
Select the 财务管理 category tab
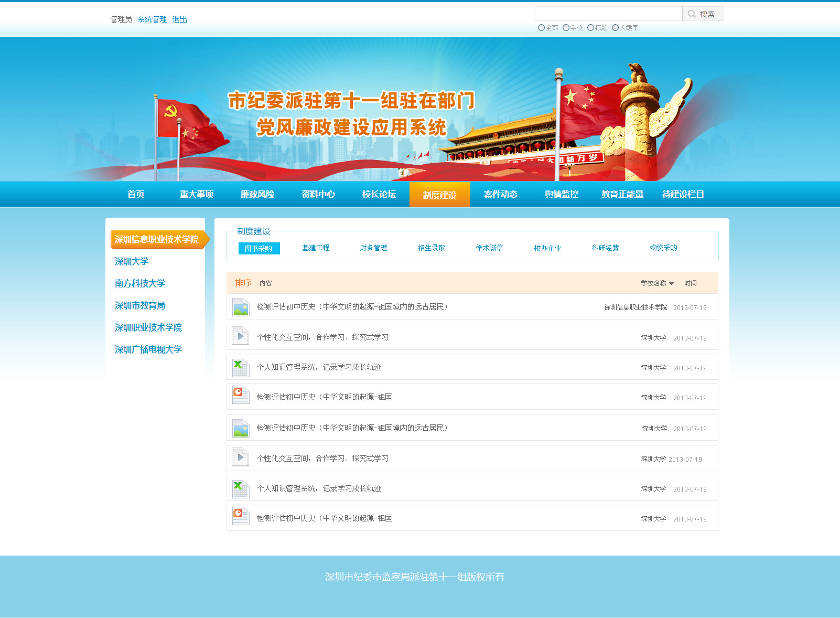point(373,248)
